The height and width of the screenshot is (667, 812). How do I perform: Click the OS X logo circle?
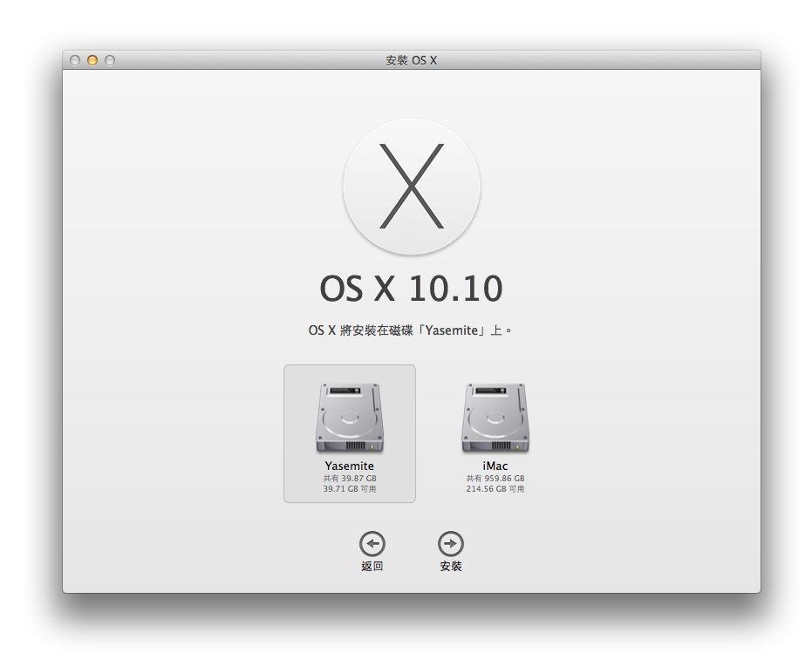tap(412, 187)
